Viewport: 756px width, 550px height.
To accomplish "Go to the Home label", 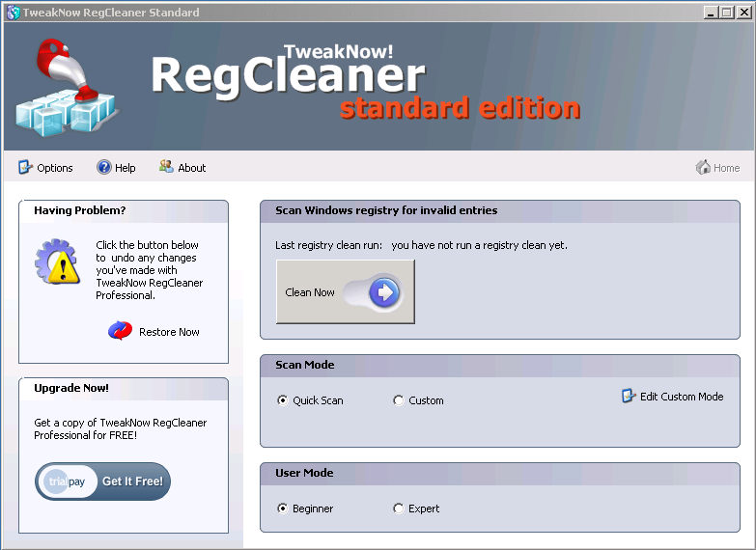I will pos(727,168).
